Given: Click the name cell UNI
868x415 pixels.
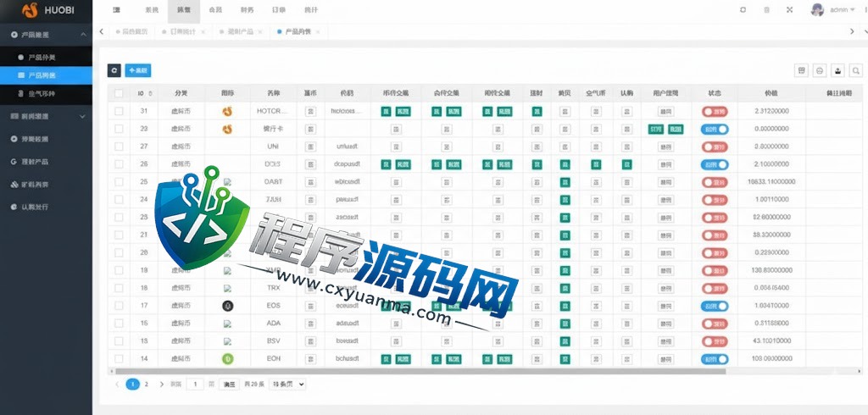Looking at the screenshot, I should tap(273, 147).
